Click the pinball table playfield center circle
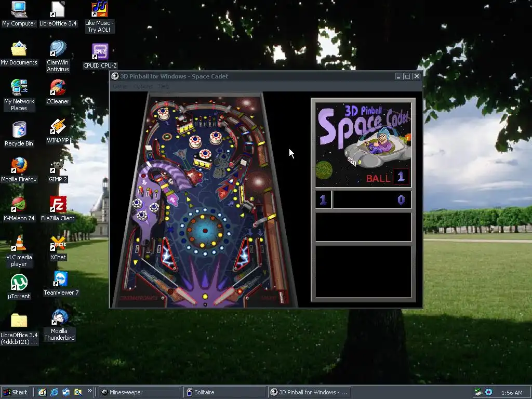The height and width of the screenshot is (399, 532). click(x=205, y=231)
